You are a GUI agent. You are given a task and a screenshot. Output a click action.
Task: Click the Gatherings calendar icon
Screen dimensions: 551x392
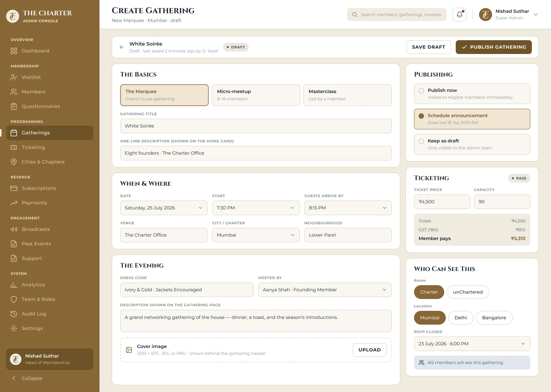(x=14, y=133)
